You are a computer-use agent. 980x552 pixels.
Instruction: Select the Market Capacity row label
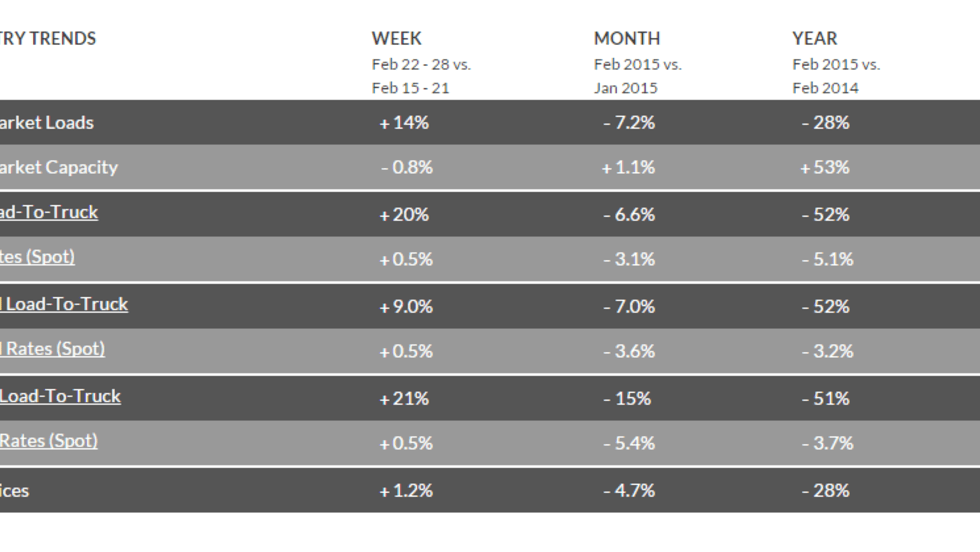click(x=58, y=167)
